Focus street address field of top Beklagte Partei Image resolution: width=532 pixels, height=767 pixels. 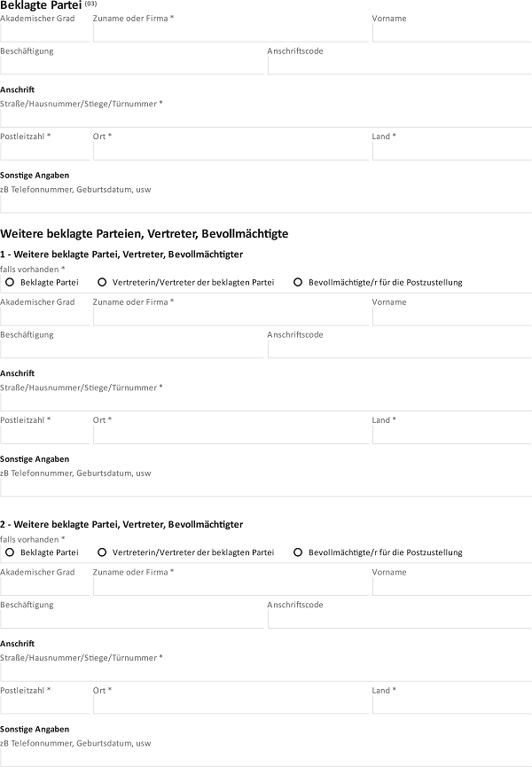266,119
